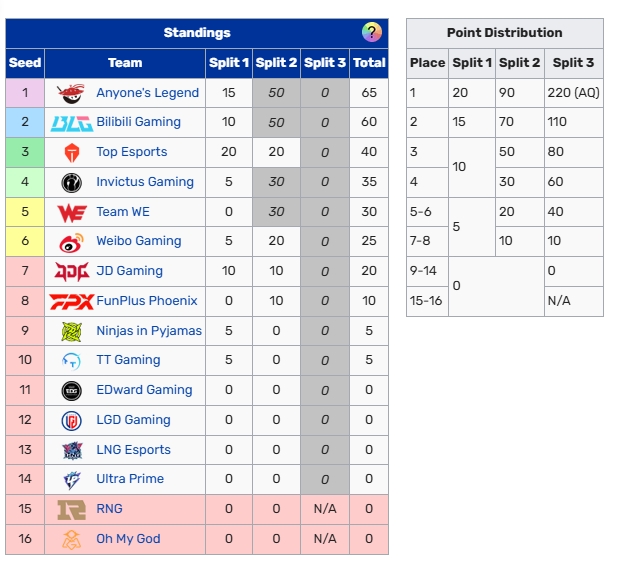Viewport: 643px width, 569px height.
Task: Click the help question mark icon
Action: click(372, 32)
